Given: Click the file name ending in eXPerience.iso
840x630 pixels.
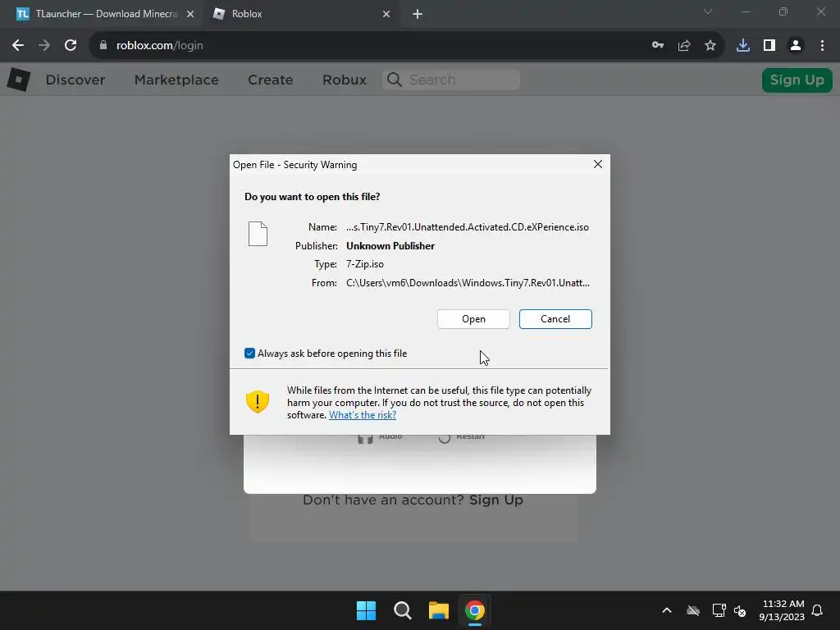Looking at the screenshot, I should pyautogui.click(x=467, y=227).
